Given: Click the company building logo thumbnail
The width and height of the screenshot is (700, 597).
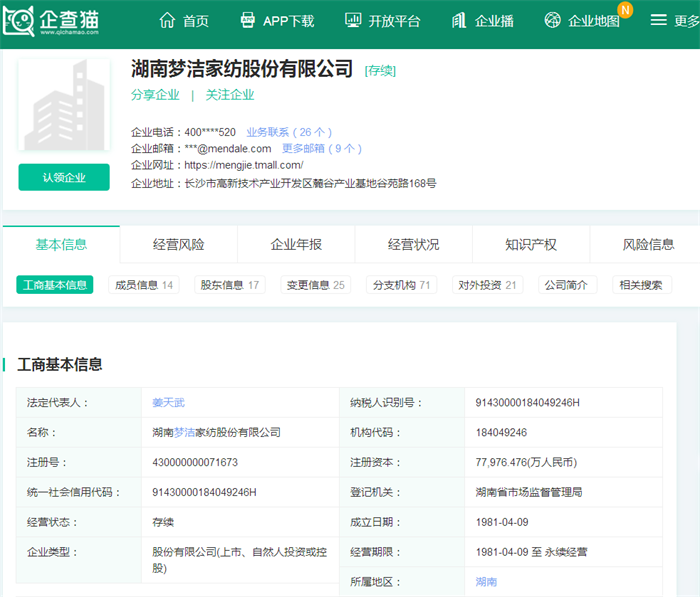Looking at the screenshot, I should pos(64,106).
